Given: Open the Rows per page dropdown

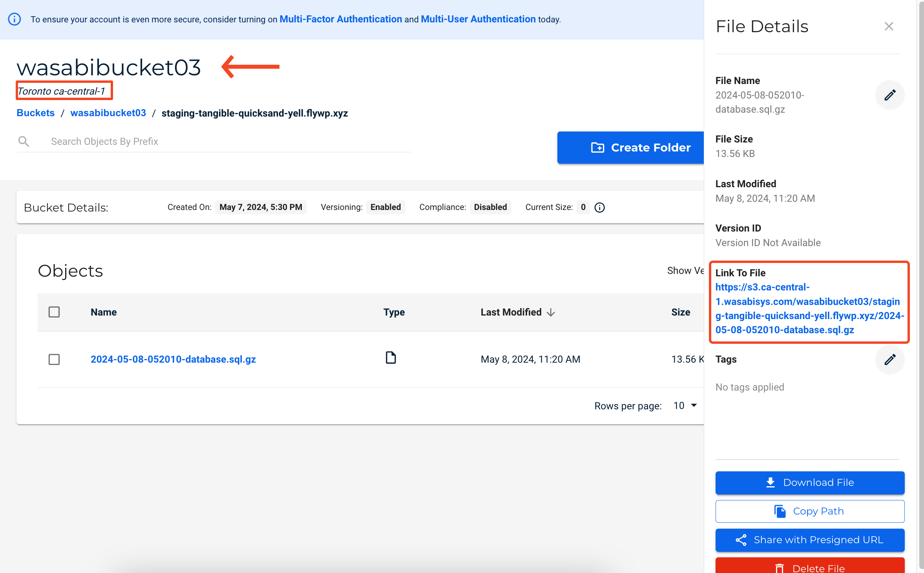Looking at the screenshot, I should (685, 405).
